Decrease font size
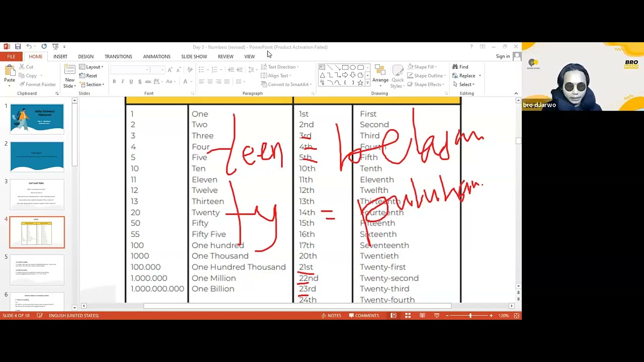The height and width of the screenshot is (362, 644). click(179, 69)
